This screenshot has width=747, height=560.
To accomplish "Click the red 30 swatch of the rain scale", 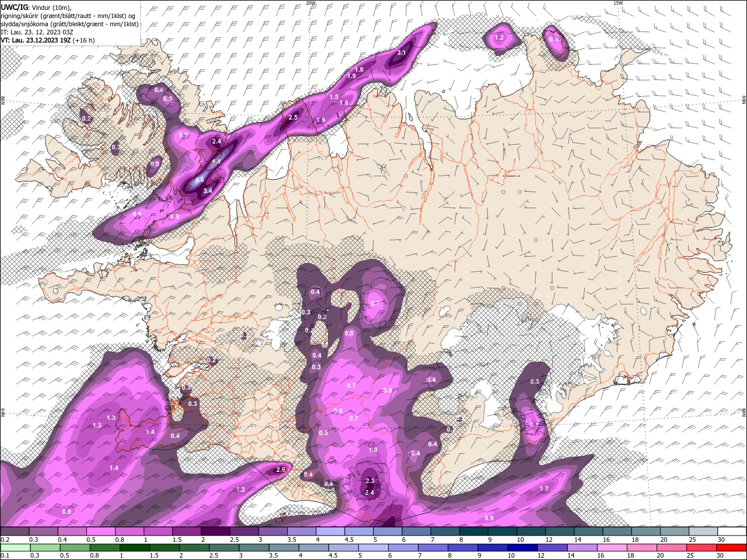I will click(x=732, y=548).
